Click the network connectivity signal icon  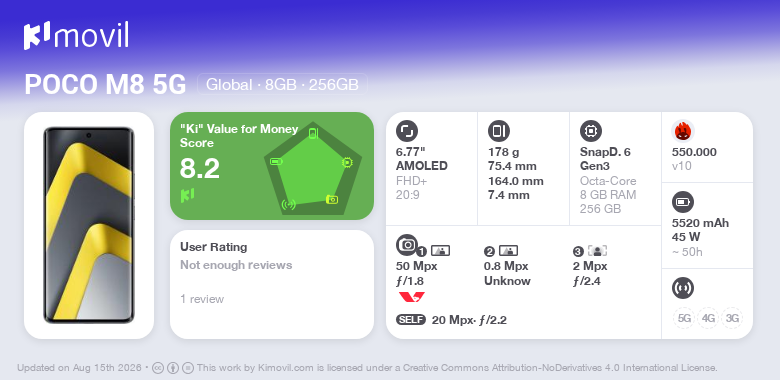[683, 288]
